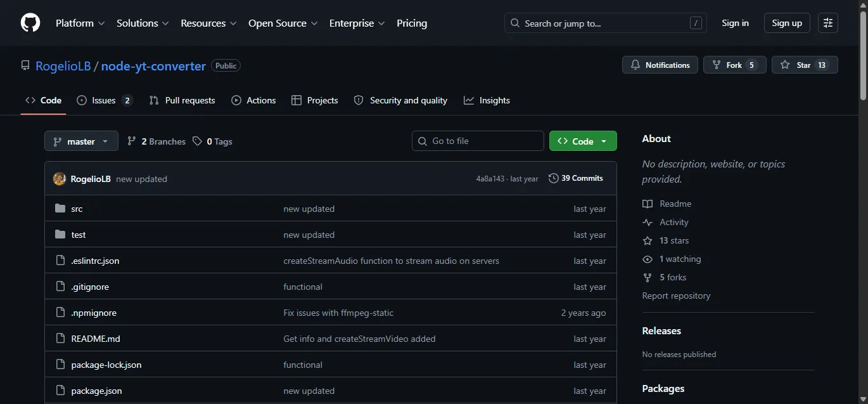Open commit 4a8a143 hash link
868x404 pixels.
pyautogui.click(x=490, y=179)
